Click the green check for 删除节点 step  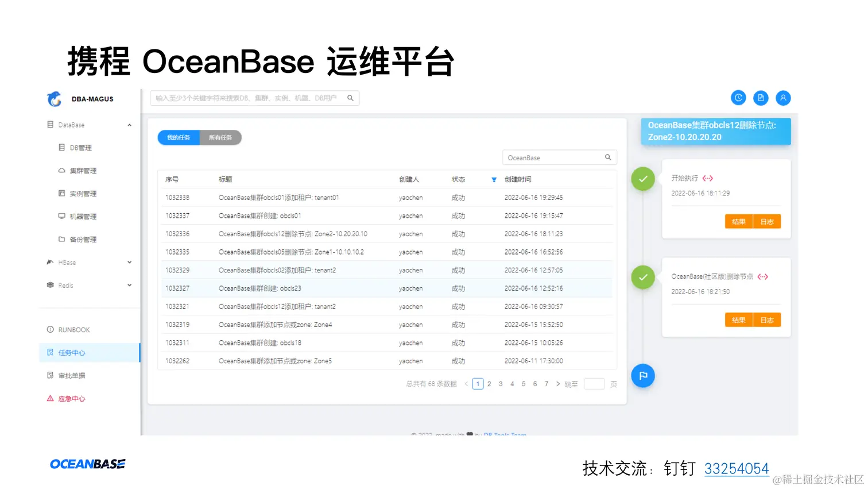[643, 277]
